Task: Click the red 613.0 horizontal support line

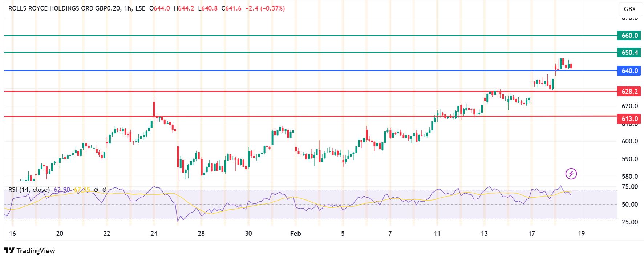Action: [x=311, y=117]
